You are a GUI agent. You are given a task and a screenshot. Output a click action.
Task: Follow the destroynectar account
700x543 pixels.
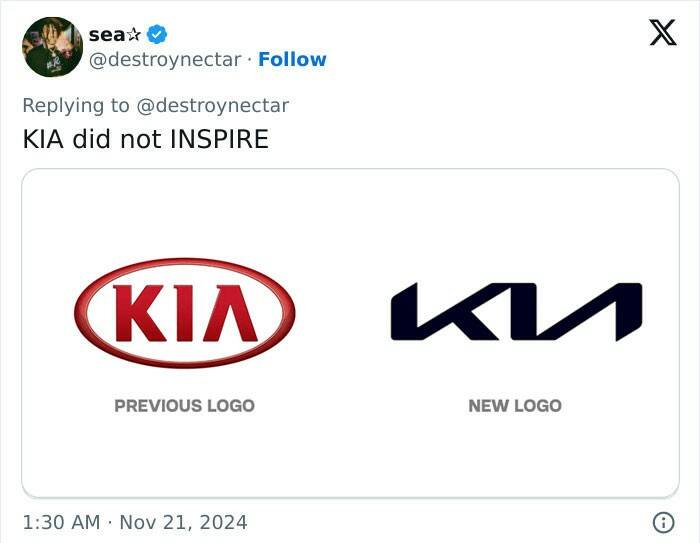pyautogui.click(x=292, y=60)
